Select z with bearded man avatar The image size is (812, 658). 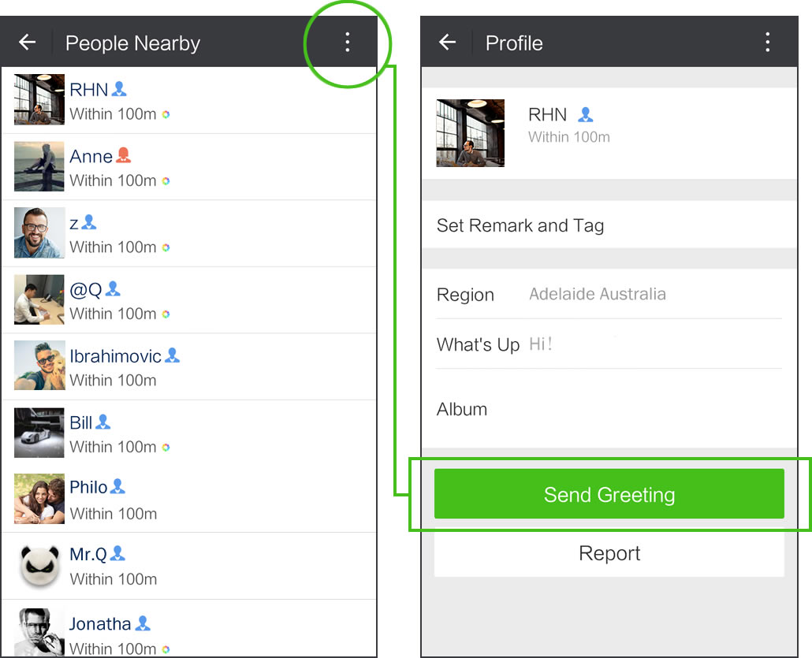[189, 233]
